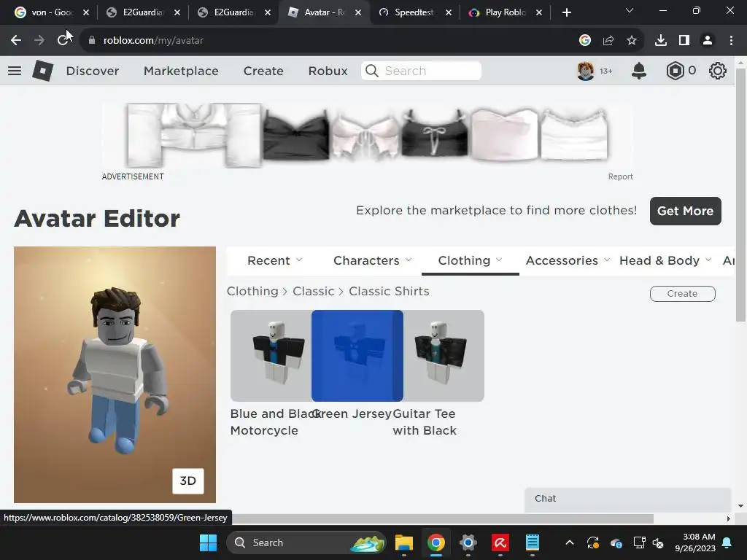Click the browser address bar URL
The height and width of the screenshot is (560, 747).
pyautogui.click(x=153, y=41)
